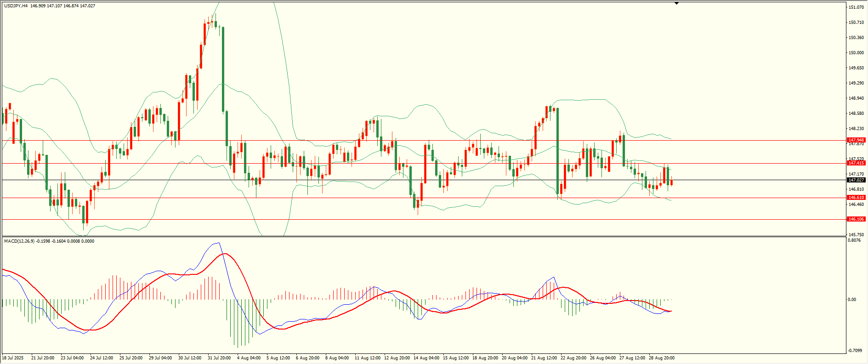Click the 12 Aug 20:00 time label
Screen dimensions: 868x364
click(397, 358)
